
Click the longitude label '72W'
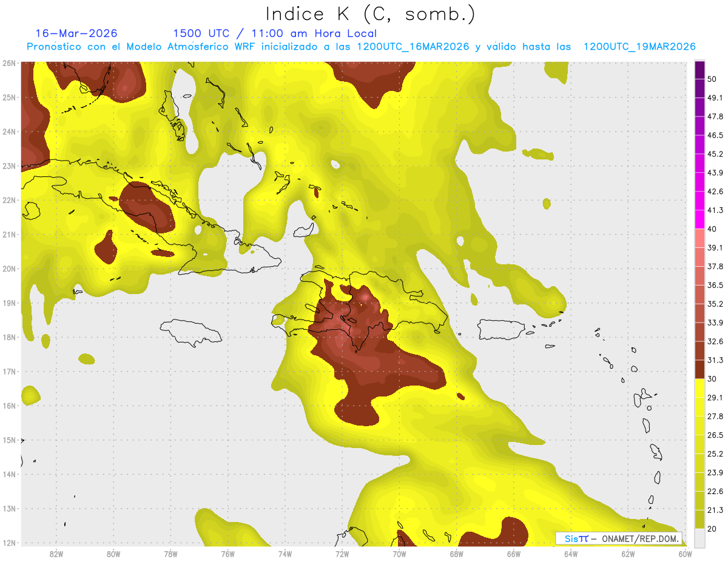point(342,554)
